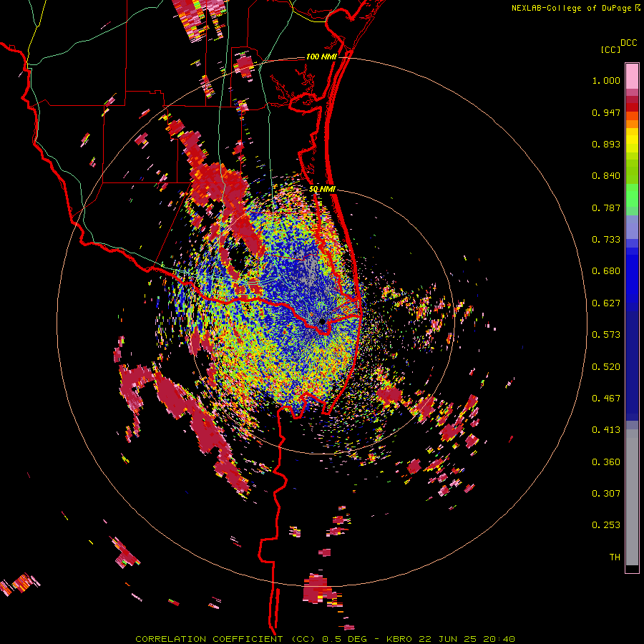Click the 0.680 scale value

tap(606, 271)
